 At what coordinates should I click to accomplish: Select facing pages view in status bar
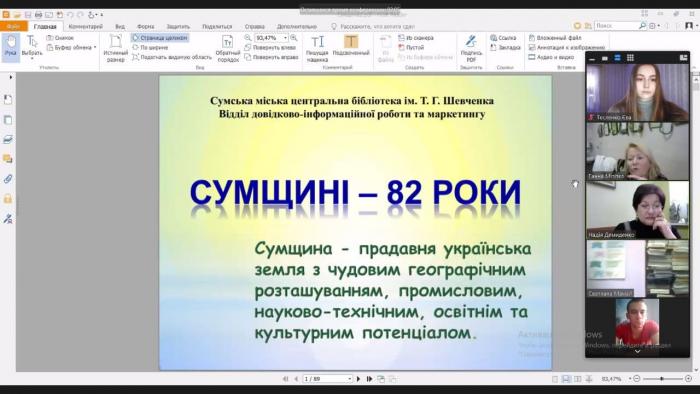(578, 379)
